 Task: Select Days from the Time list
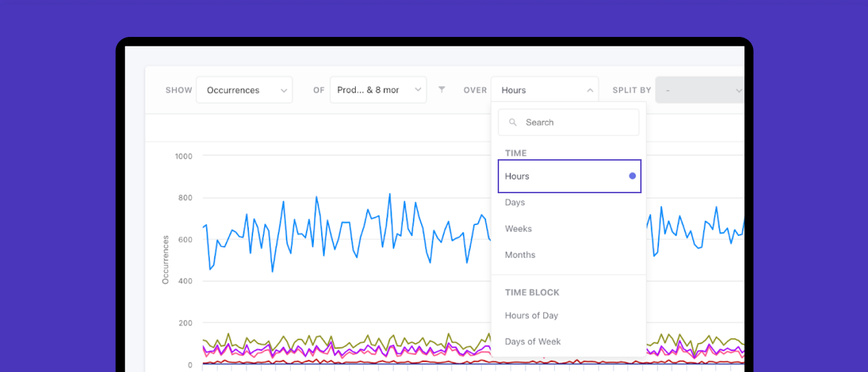pos(515,203)
